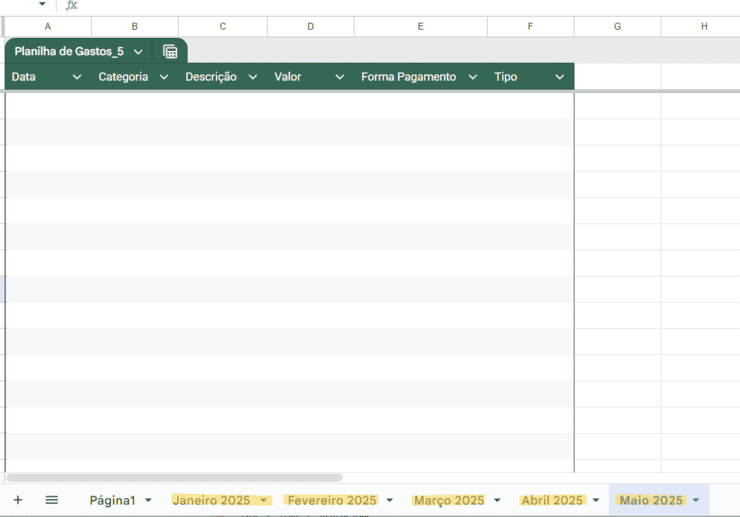740x517 pixels.
Task: Open the Data column dropdown
Action: [x=76, y=77]
